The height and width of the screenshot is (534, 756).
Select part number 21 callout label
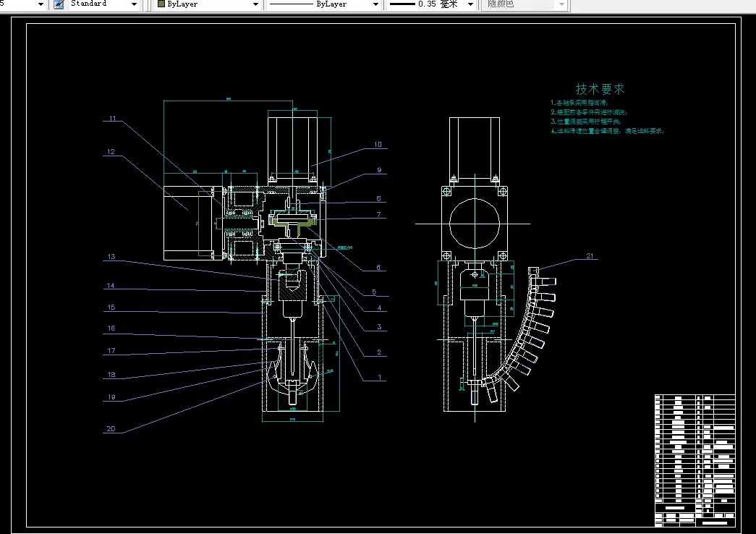coord(590,255)
